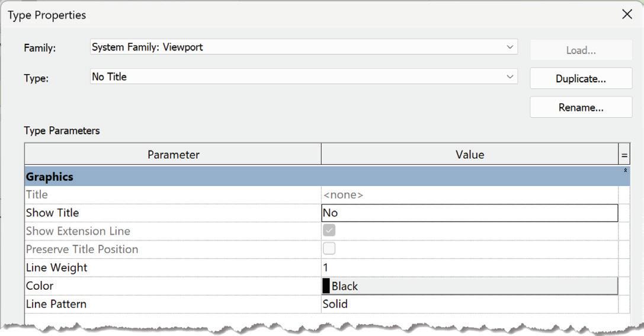Click the Load button
This screenshot has height=336, width=644.
(581, 50)
